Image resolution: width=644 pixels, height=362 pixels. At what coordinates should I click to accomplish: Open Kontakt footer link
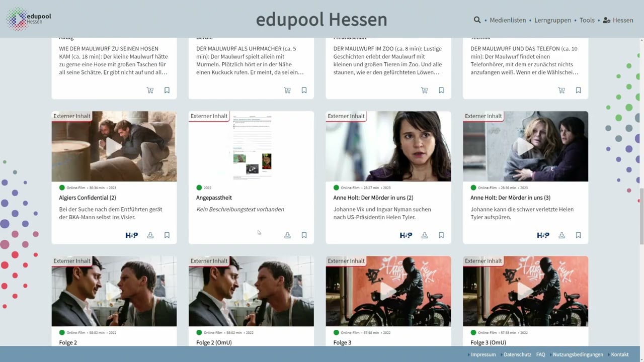(x=620, y=354)
